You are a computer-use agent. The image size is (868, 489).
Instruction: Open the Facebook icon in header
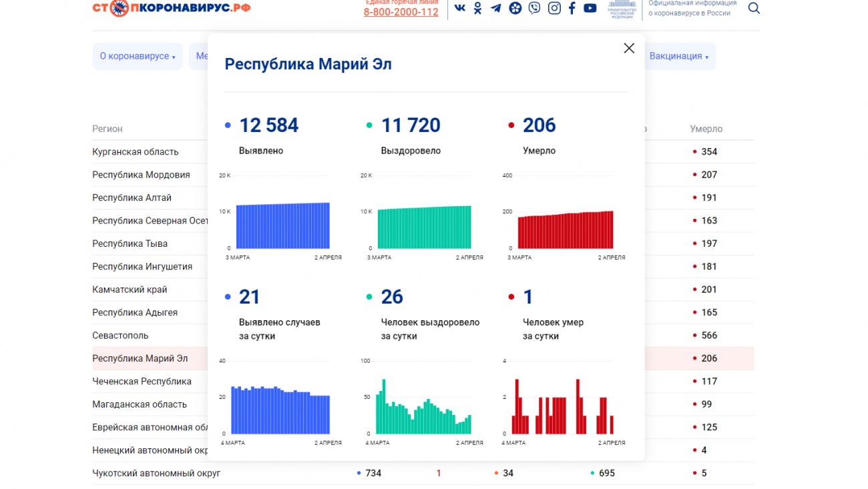pyautogui.click(x=572, y=8)
